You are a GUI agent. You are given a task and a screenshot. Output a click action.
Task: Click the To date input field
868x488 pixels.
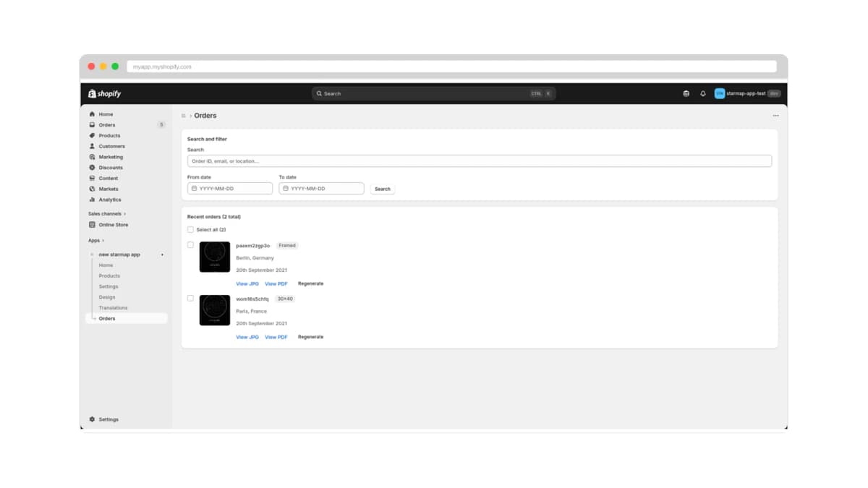click(322, 188)
